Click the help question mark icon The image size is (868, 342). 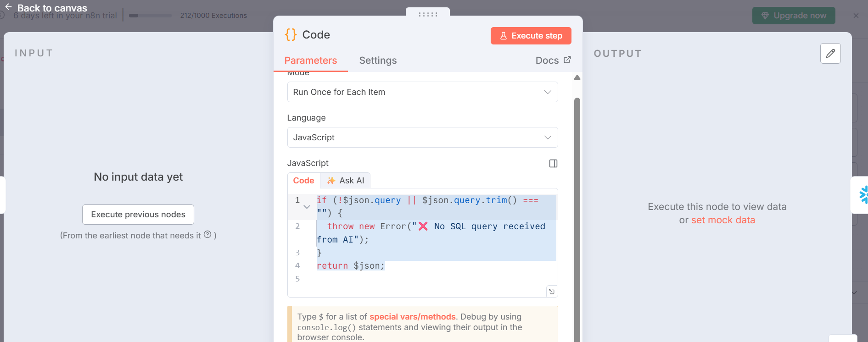(207, 235)
